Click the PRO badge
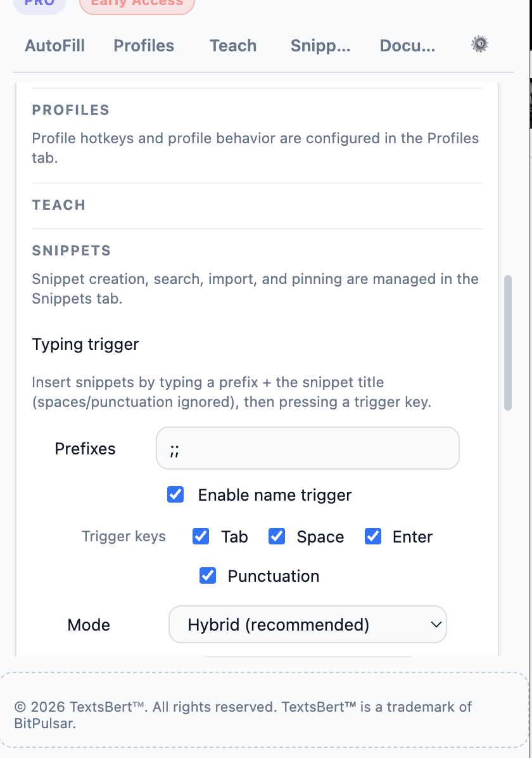This screenshot has height=758, width=532. [39, 3]
